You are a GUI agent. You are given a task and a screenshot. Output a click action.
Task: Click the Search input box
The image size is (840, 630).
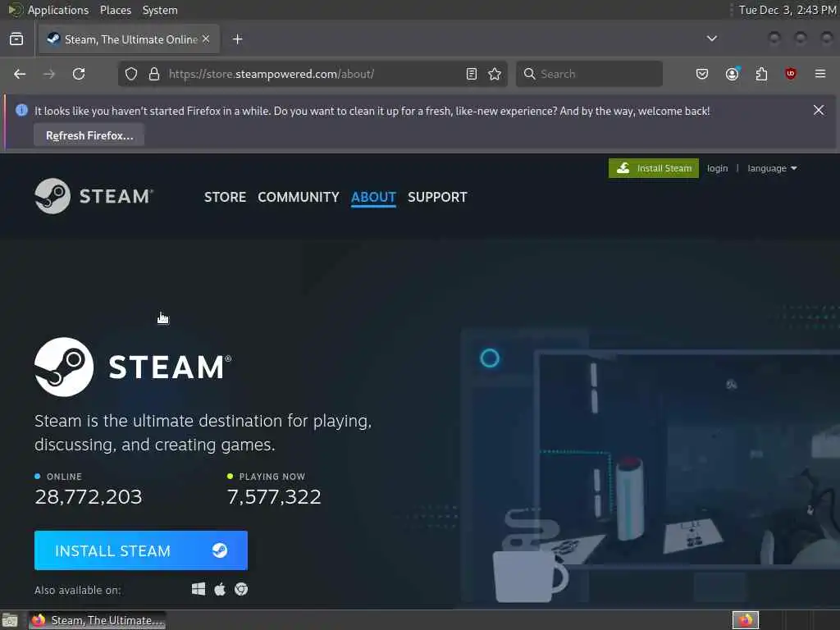tap(589, 74)
